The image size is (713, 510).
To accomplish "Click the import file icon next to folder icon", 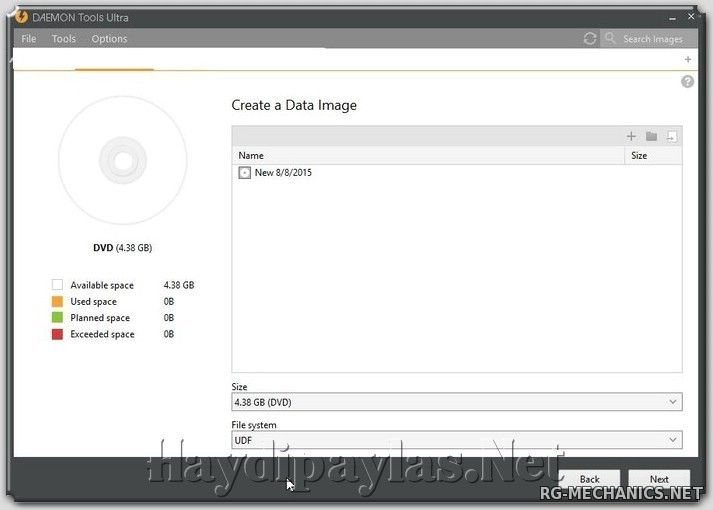I will point(672,137).
